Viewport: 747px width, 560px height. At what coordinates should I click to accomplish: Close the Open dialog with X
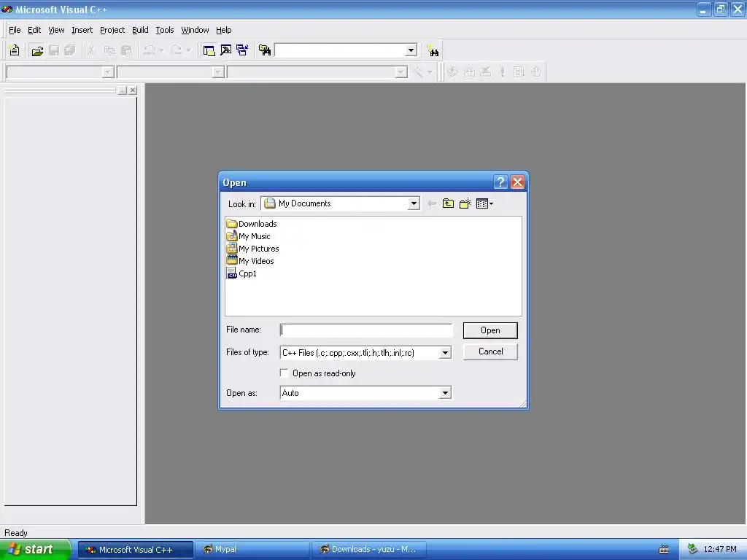tap(517, 182)
